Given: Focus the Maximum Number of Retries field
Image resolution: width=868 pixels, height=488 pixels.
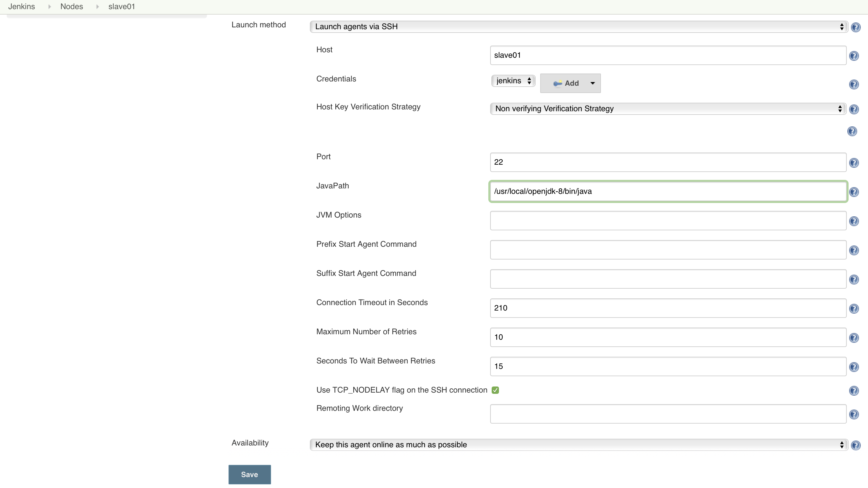Looking at the screenshot, I should pos(668,337).
